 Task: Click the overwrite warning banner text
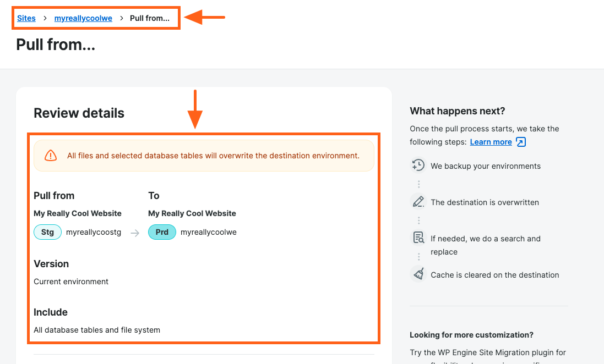(213, 156)
